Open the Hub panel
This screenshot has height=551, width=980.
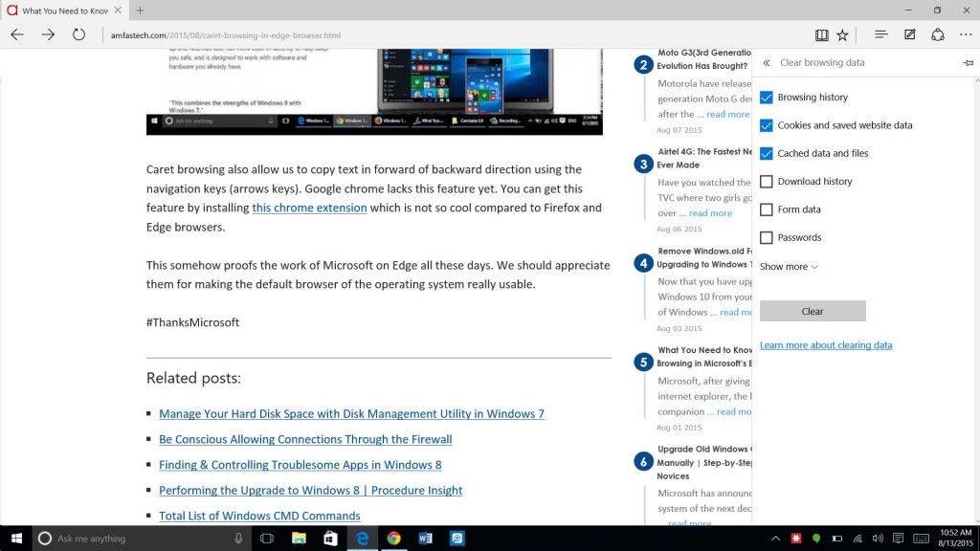click(880, 34)
